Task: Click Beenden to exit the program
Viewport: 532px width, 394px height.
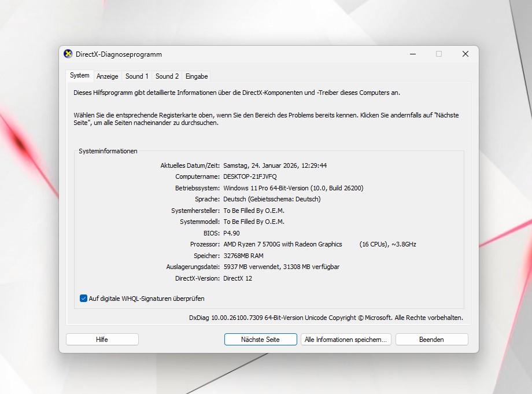Action: pyautogui.click(x=431, y=340)
